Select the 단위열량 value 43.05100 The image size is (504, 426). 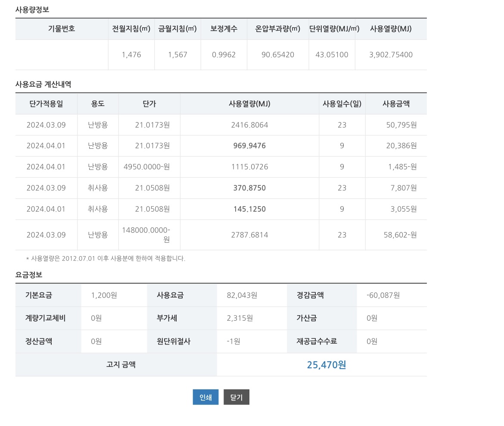332,55
